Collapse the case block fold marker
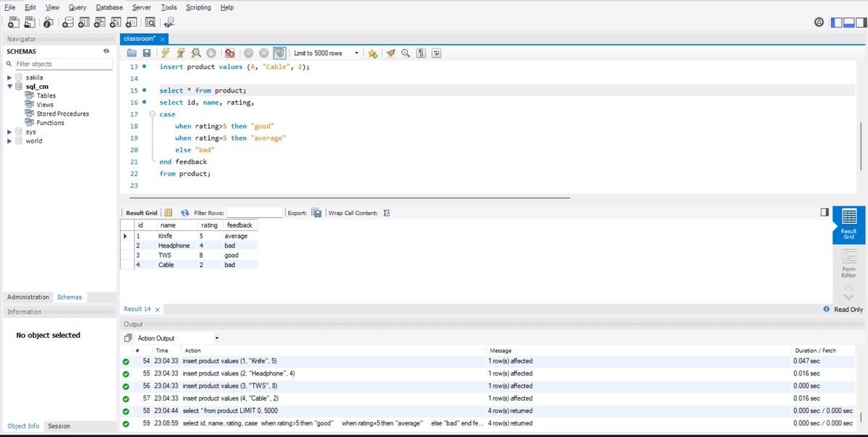This screenshot has width=868, height=437. pos(152,114)
